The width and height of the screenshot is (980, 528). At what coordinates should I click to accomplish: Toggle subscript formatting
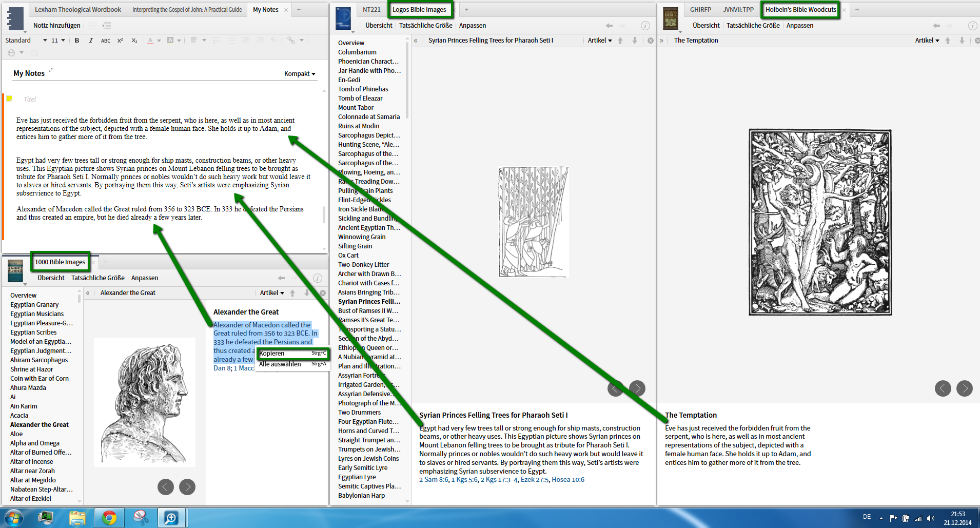pyautogui.click(x=134, y=41)
